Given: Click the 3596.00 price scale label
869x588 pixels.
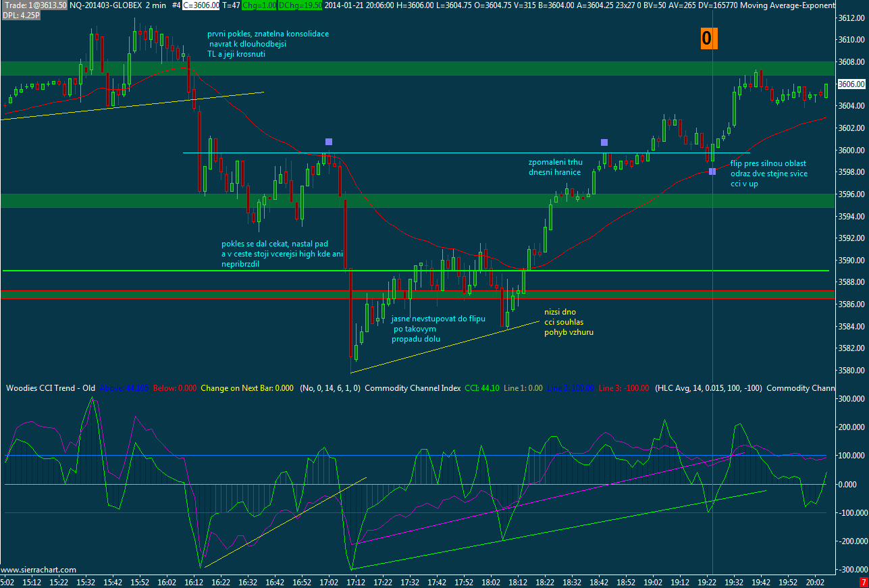Looking at the screenshot, I should pos(853,194).
